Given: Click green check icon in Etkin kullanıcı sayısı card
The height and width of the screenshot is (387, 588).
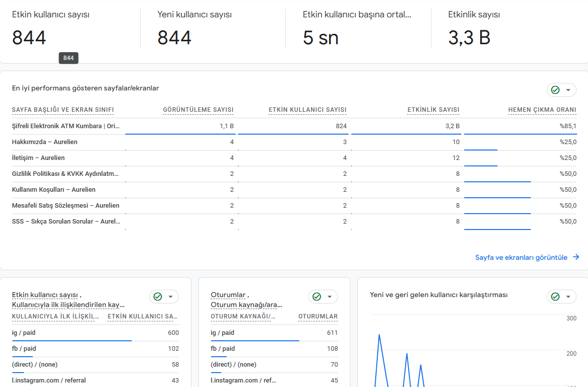Looking at the screenshot, I should pyautogui.click(x=158, y=297).
